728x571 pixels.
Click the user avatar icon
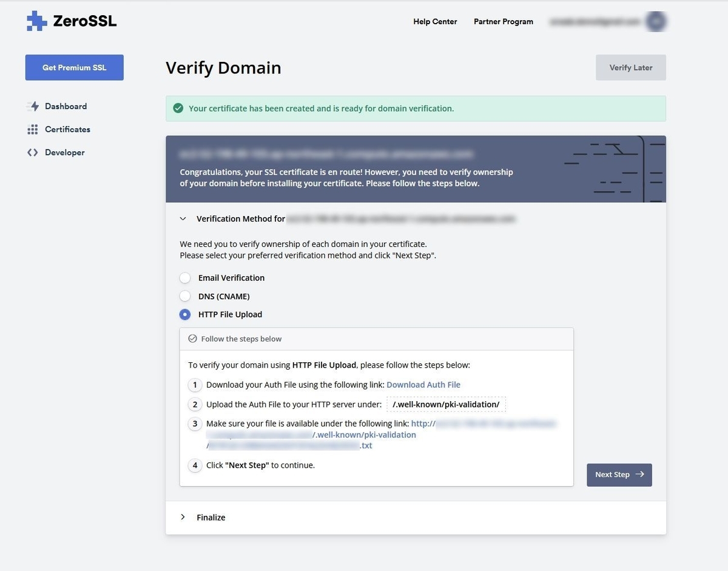click(x=656, y=21)
